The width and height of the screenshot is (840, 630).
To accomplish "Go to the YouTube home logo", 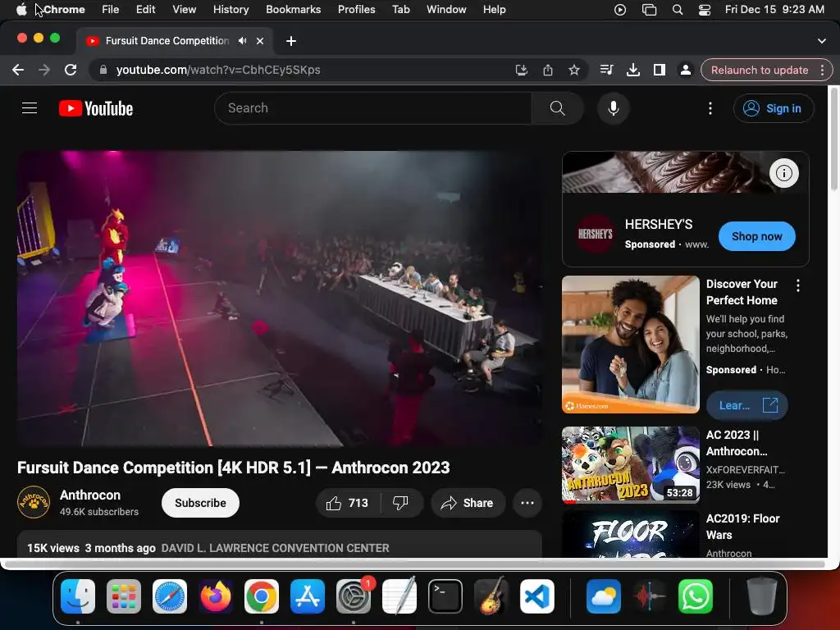I will (x=96, y=108).
